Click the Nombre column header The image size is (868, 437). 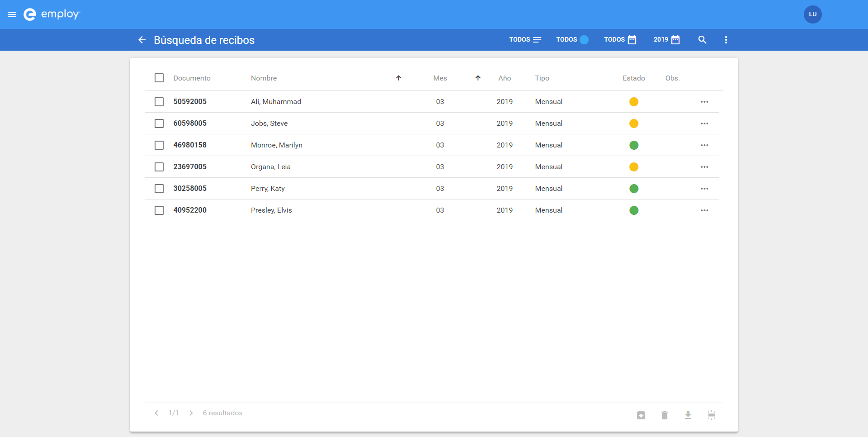point(264,78)
